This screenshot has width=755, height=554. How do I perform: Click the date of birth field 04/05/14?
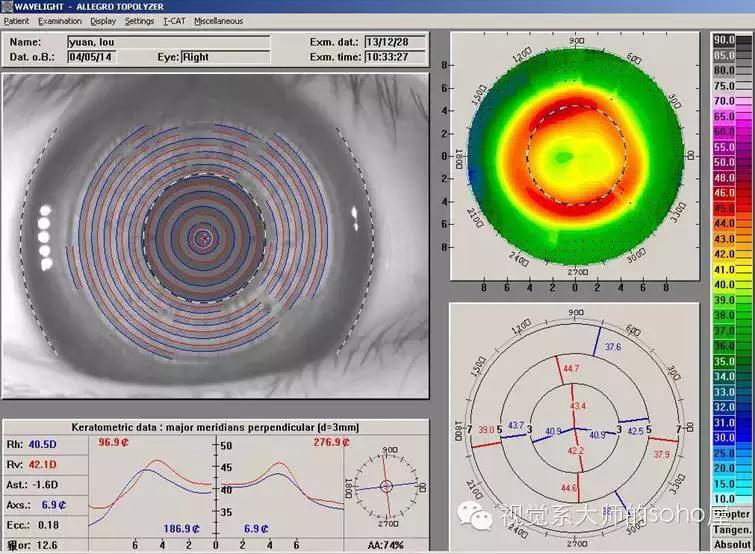(91, 57)
